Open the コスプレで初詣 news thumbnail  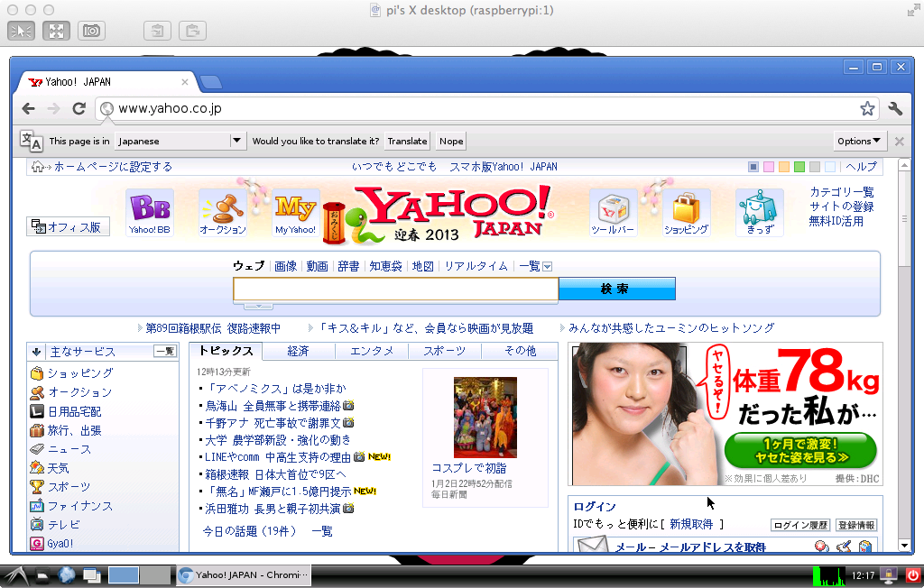coord(485,418)
